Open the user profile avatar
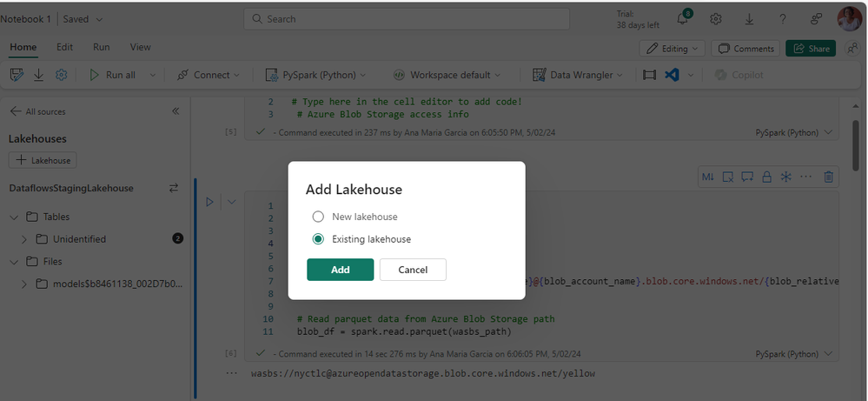Viewport: 868px width, 401px height. pyautogui.click(x=851, y=19)
